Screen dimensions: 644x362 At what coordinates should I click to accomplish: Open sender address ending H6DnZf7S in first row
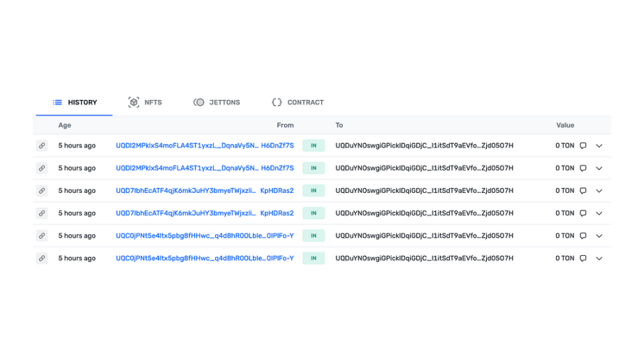205,145
